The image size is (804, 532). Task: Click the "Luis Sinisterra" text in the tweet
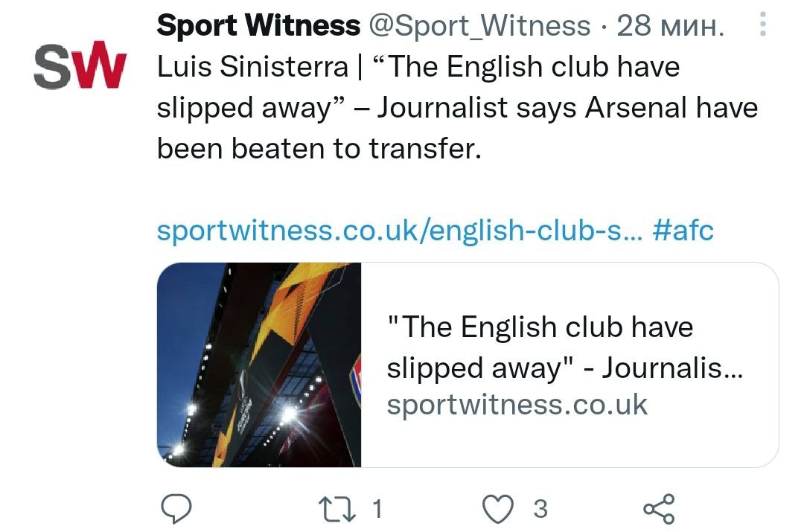(x=252, y=67)
